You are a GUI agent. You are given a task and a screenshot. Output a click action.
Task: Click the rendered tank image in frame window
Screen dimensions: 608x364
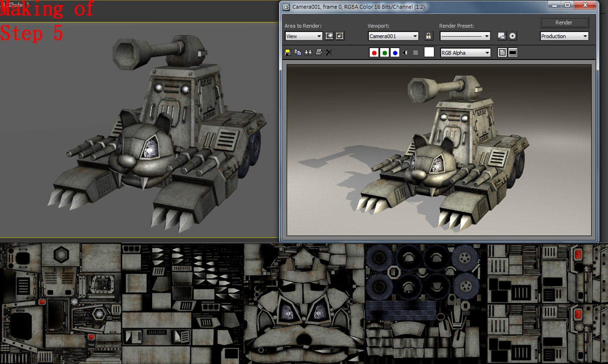click(x=439, y=150)
